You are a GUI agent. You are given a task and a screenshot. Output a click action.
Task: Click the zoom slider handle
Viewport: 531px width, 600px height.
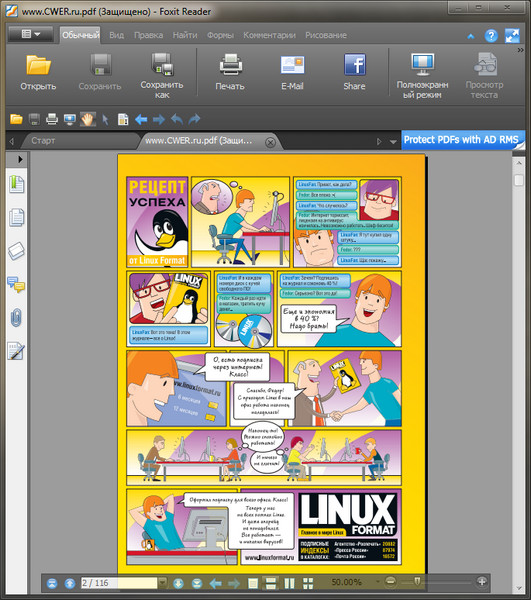pyautogui.click(x=417, y=582)
